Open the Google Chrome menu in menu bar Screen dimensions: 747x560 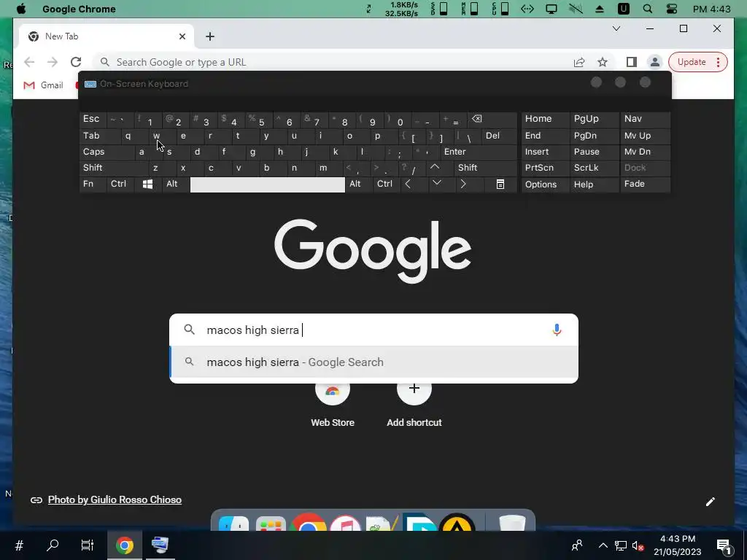79,9
